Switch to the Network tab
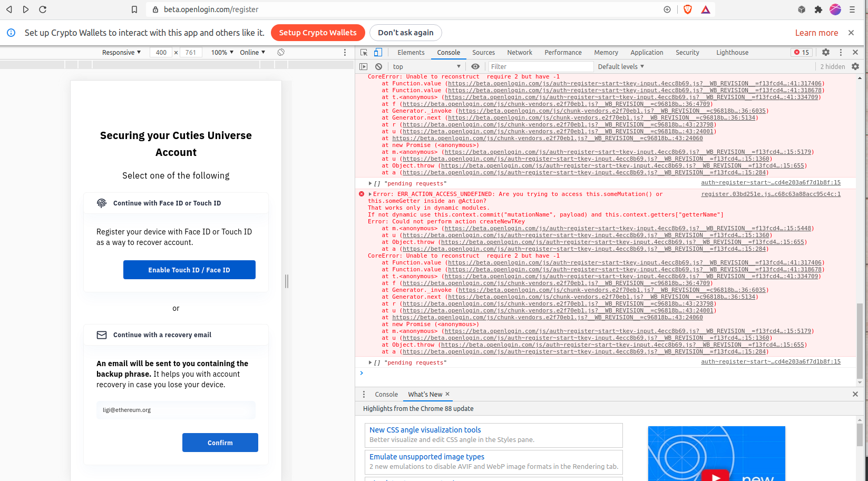Screen dimensions: 868x481 pyautogui.click(x=520, y=52)
